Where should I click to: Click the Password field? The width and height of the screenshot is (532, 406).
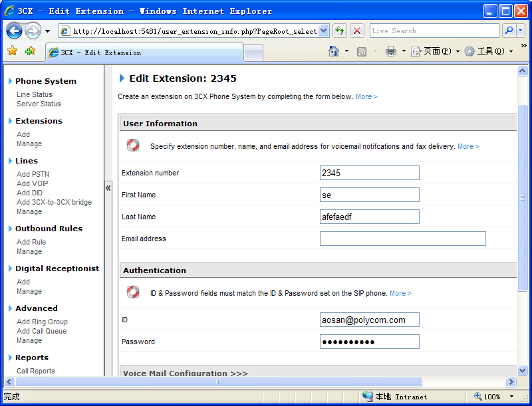(x=369, y=342)
